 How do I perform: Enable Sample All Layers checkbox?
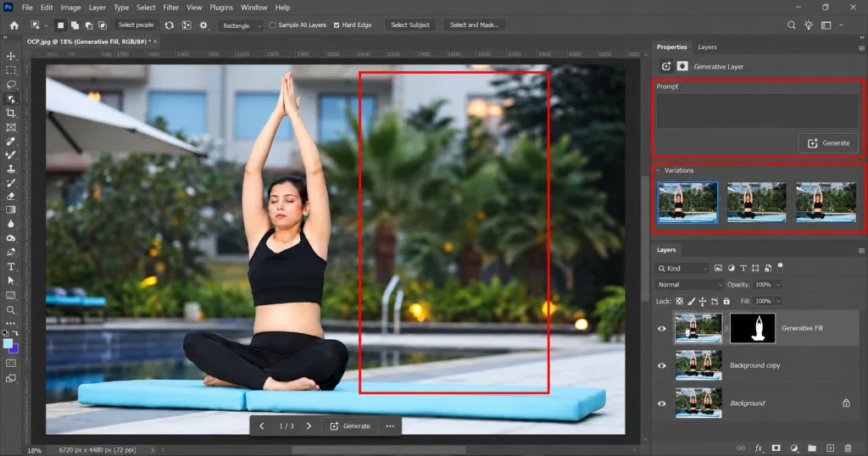point(272,25)
